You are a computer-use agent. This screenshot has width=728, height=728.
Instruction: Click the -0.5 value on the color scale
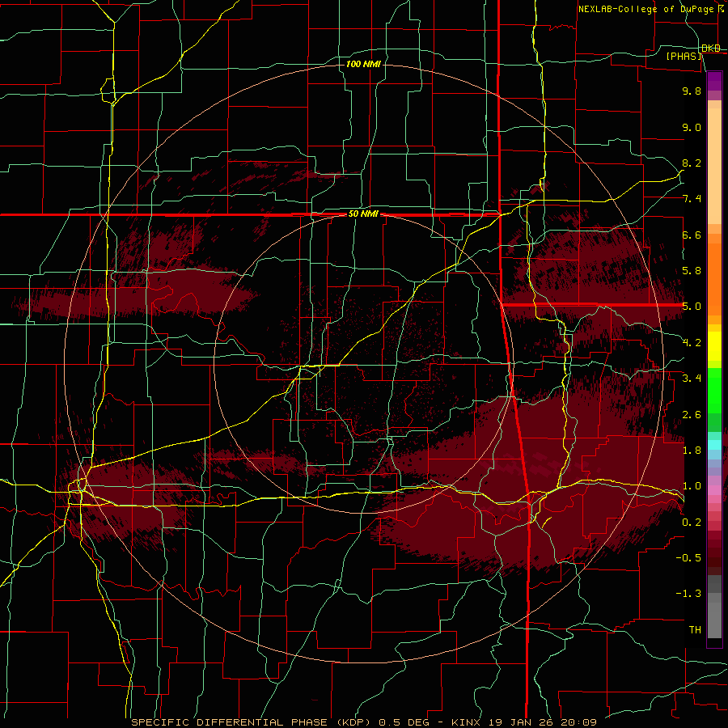point(688,557)
